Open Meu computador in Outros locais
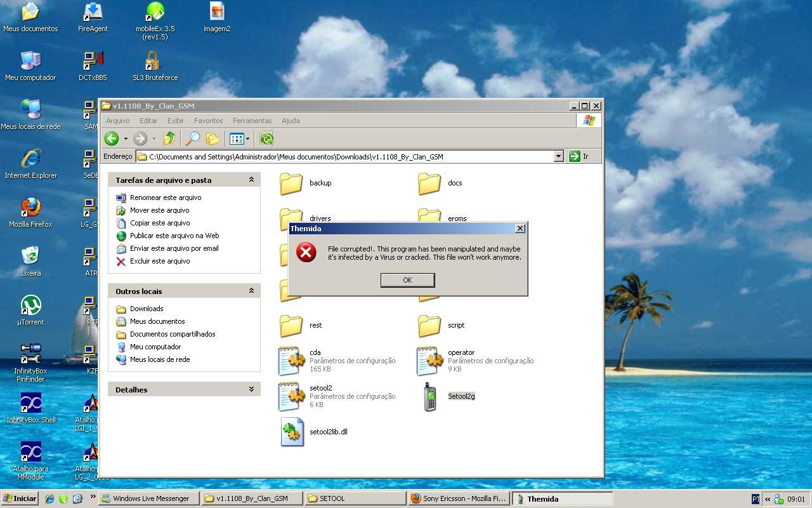Image resolution: width=812 pixels, height=508 pixels. point(155,347)
